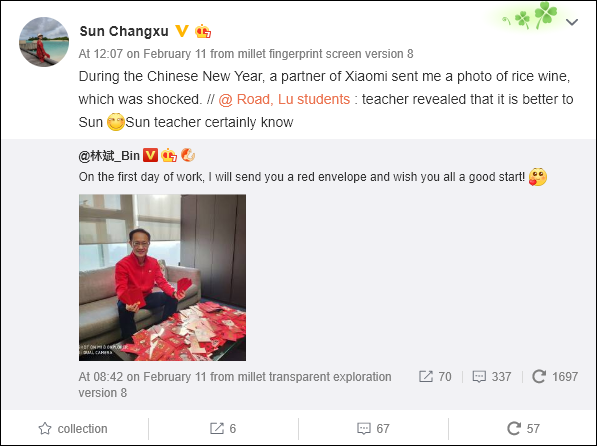
Task: Open the millet fingerprint screen version 8 source link
Action: (x=326, y=54)
